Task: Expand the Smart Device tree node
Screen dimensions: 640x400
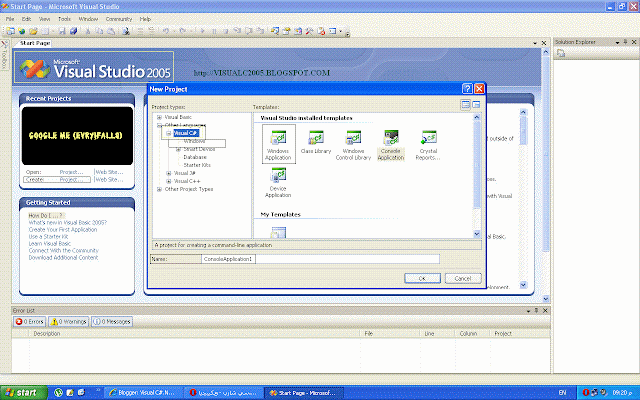Action: pyautogui.click(x=178, y=149)
